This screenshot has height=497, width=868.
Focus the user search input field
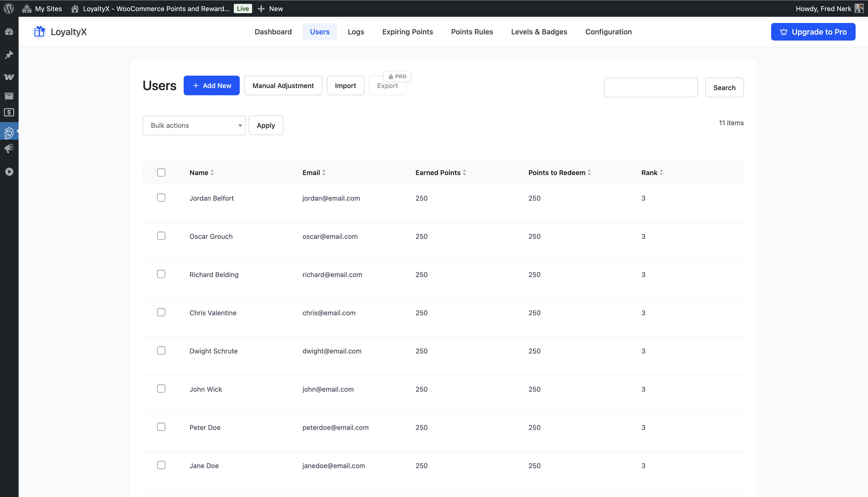point(650,88)
